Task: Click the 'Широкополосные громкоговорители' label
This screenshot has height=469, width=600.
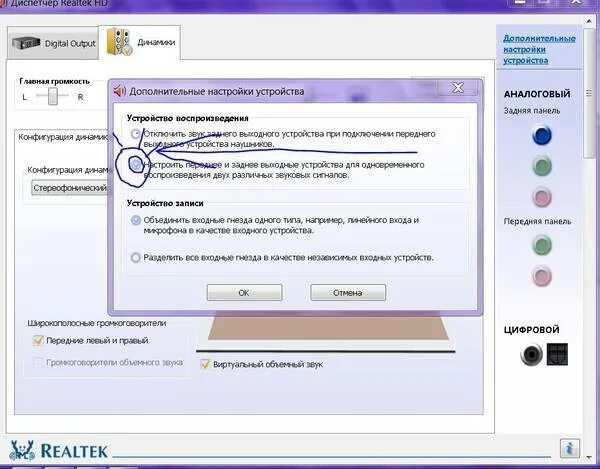Action: (x=97, y=323)
